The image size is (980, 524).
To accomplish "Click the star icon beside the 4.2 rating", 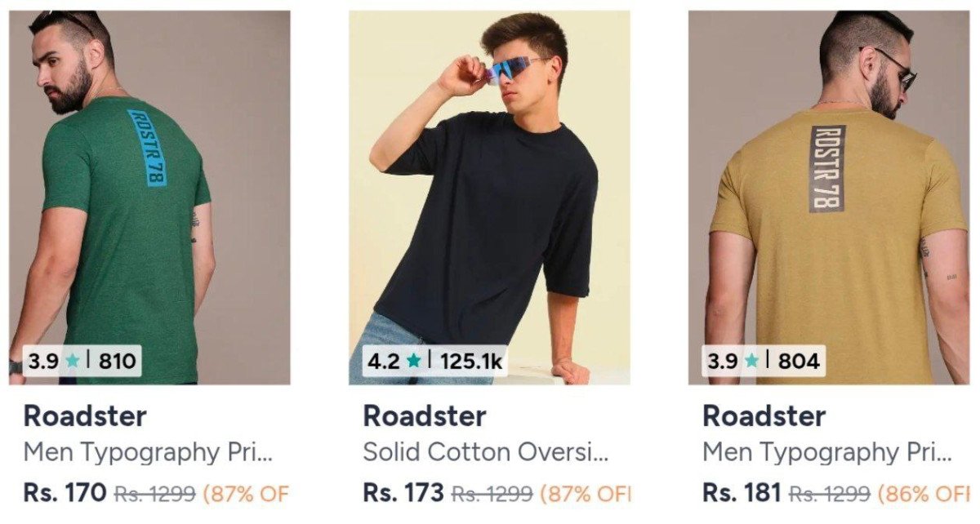I will click(x=414, y=361).
